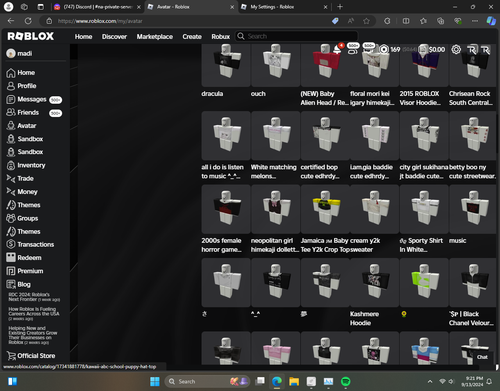Open a new browser tab with the plus button

click(x=340, y=7)
